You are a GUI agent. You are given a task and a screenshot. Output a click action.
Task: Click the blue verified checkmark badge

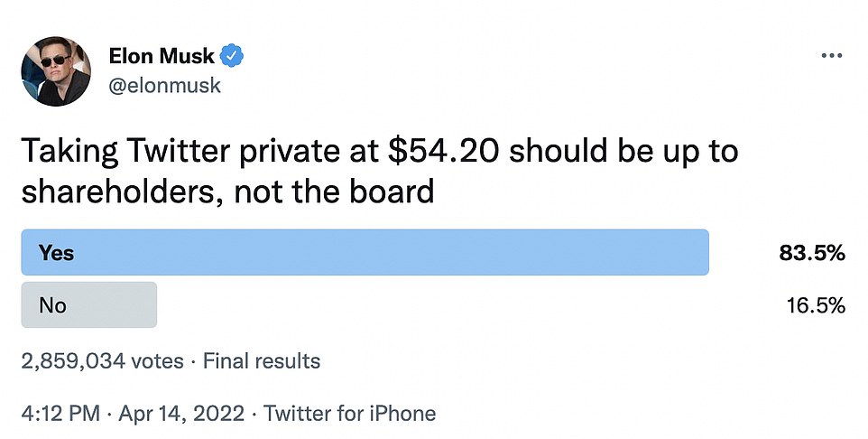tap(233, 56)
